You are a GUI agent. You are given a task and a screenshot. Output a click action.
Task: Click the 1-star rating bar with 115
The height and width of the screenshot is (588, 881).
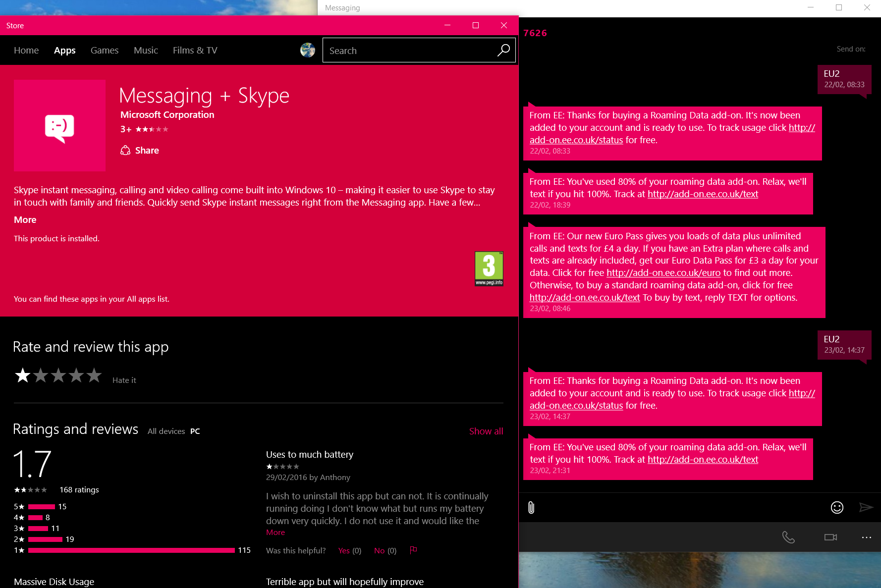tap(131, 550)
